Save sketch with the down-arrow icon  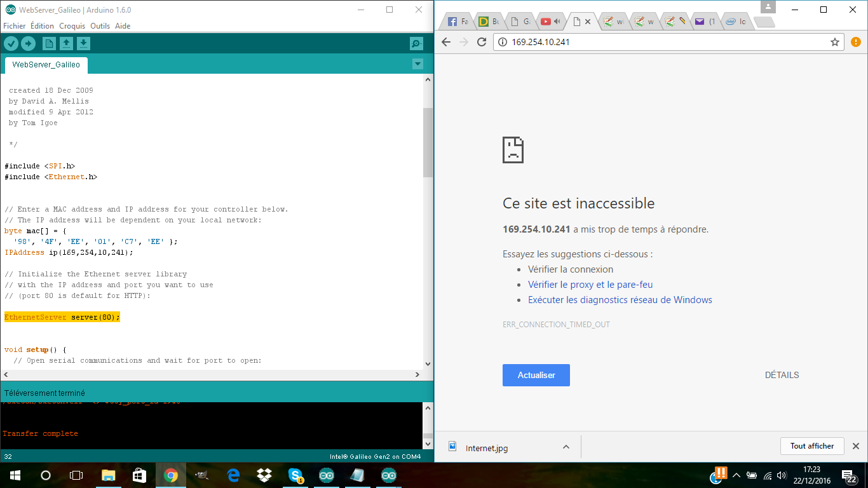[x=83, y=43]
